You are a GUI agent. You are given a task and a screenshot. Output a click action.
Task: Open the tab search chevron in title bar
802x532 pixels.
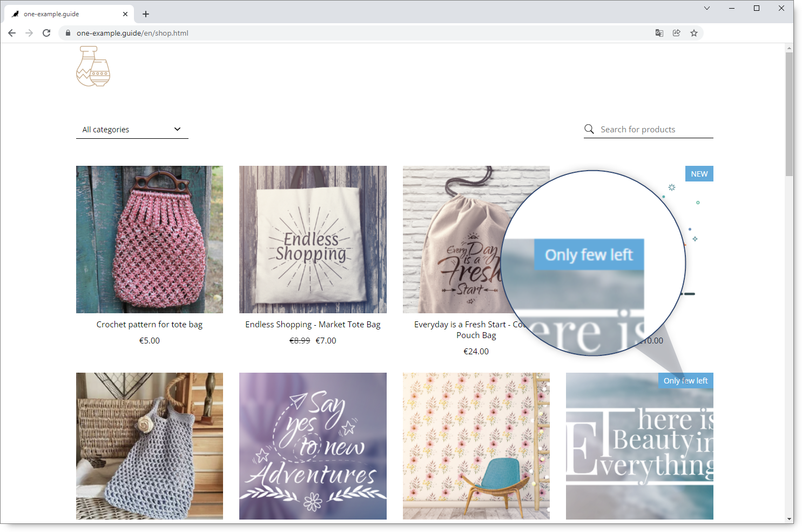[x=707, y=8]
